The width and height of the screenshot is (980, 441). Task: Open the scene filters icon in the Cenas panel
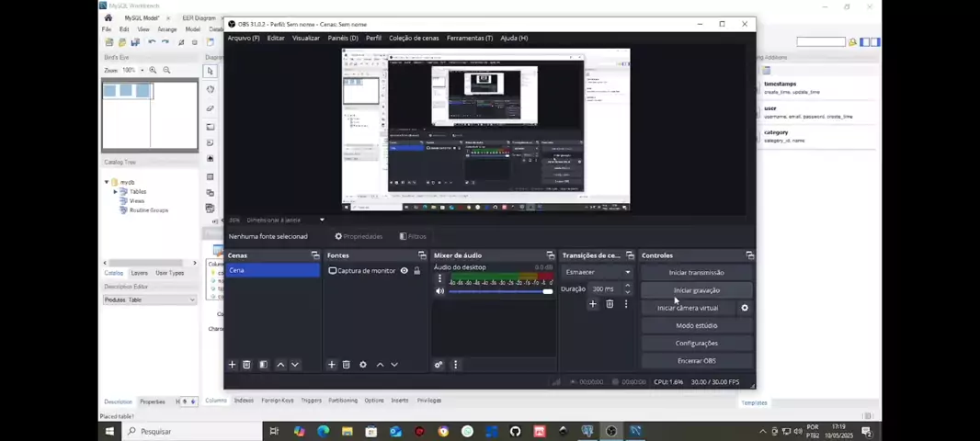[x=263, y=365]
